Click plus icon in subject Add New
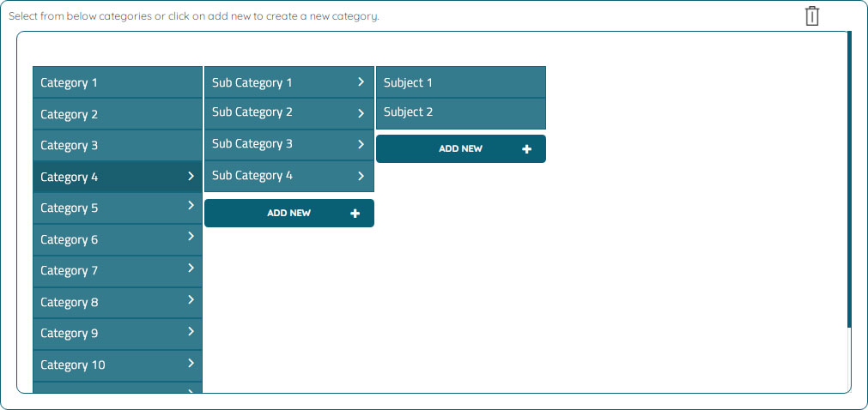 (526, 149)
